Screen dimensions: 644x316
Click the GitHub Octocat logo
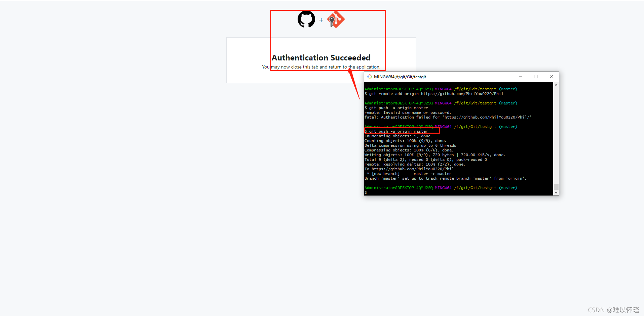pyautogui.click(x=306, y=19)
